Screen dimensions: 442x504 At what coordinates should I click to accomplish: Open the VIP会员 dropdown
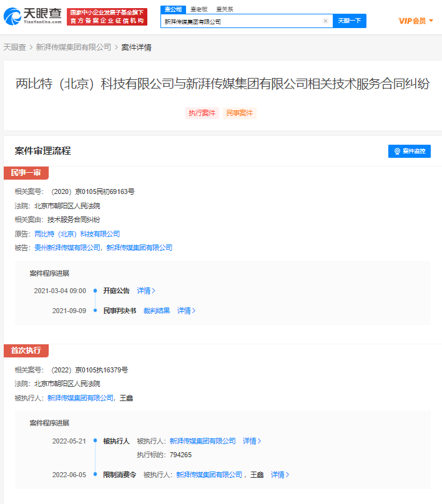[415, 21]
